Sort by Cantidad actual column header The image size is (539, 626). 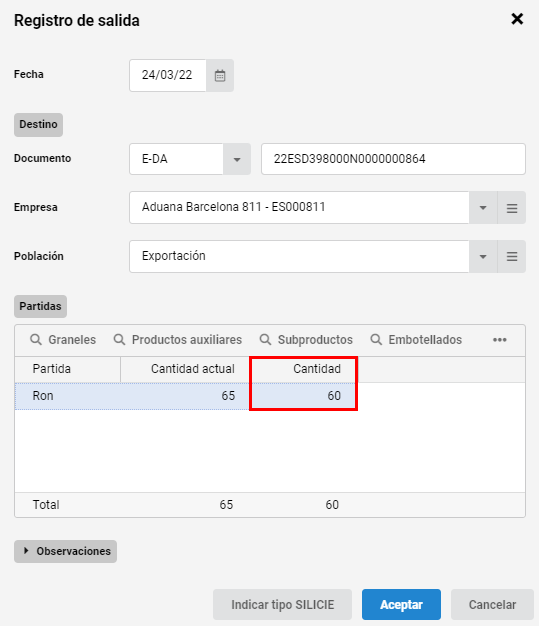pyautogui.click(x=185, y=369)
